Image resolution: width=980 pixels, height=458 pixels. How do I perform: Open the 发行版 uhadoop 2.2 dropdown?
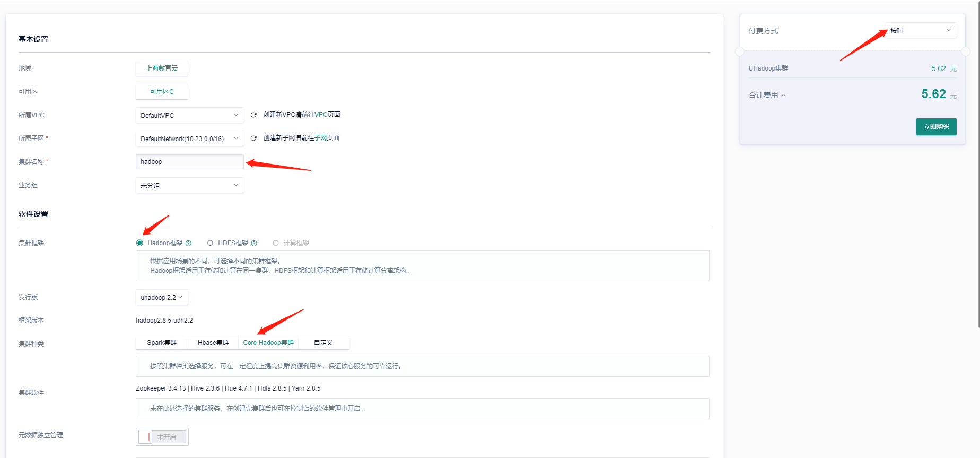pos(162,297)
